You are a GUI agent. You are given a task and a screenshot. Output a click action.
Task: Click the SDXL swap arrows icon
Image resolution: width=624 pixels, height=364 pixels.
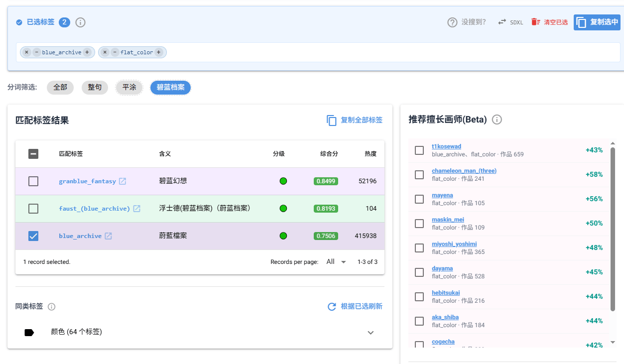point(502,22)
